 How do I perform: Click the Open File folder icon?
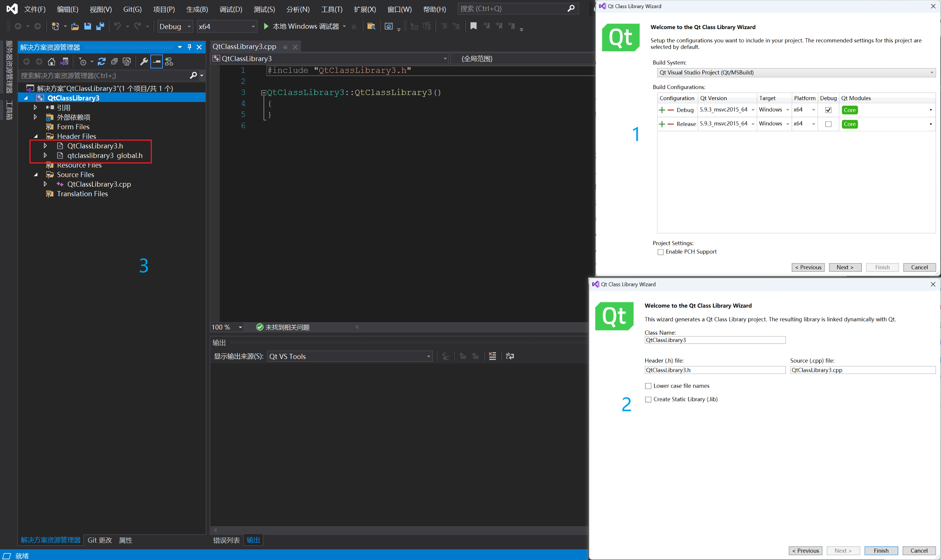(x=75, y=26)
